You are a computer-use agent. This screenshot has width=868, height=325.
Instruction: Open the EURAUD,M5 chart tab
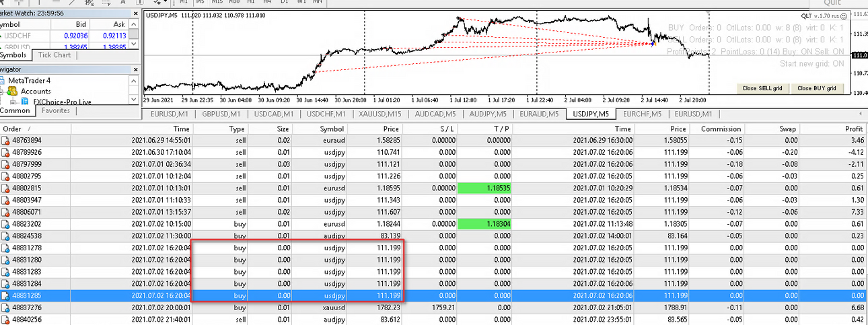click(x=539, y=114)
